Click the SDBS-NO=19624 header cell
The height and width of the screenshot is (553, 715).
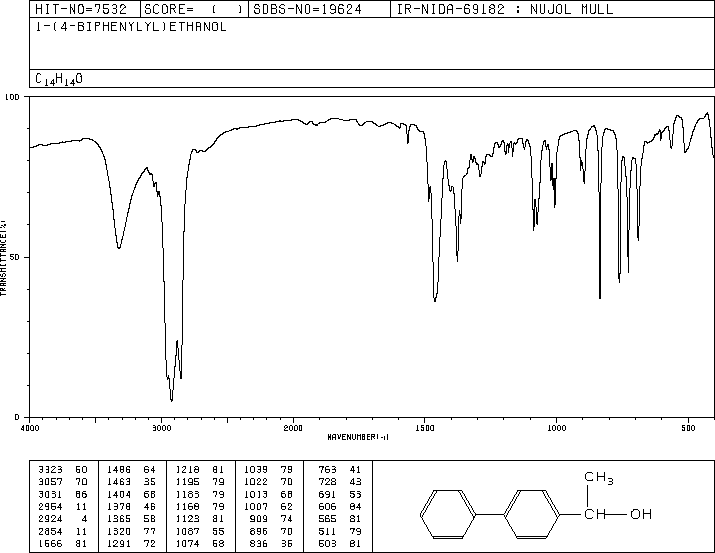pyautogui.click(x=319, y=9)
